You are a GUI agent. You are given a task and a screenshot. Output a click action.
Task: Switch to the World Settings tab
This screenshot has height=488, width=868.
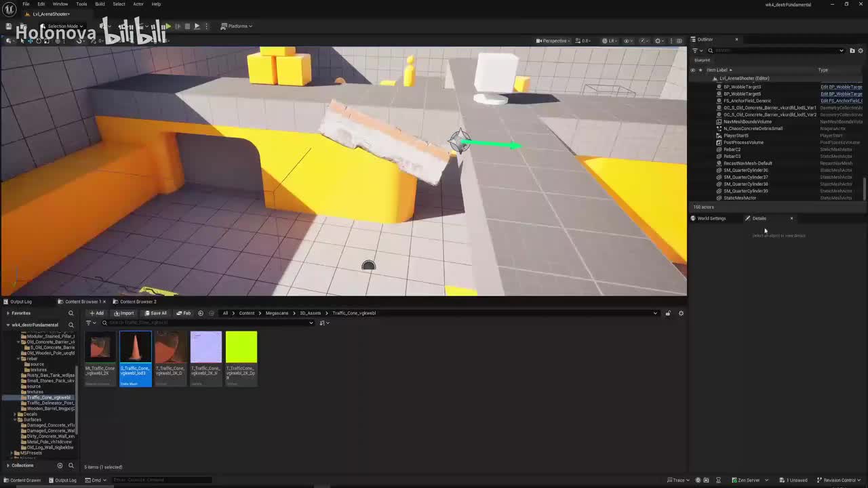(x=708, y=218)
